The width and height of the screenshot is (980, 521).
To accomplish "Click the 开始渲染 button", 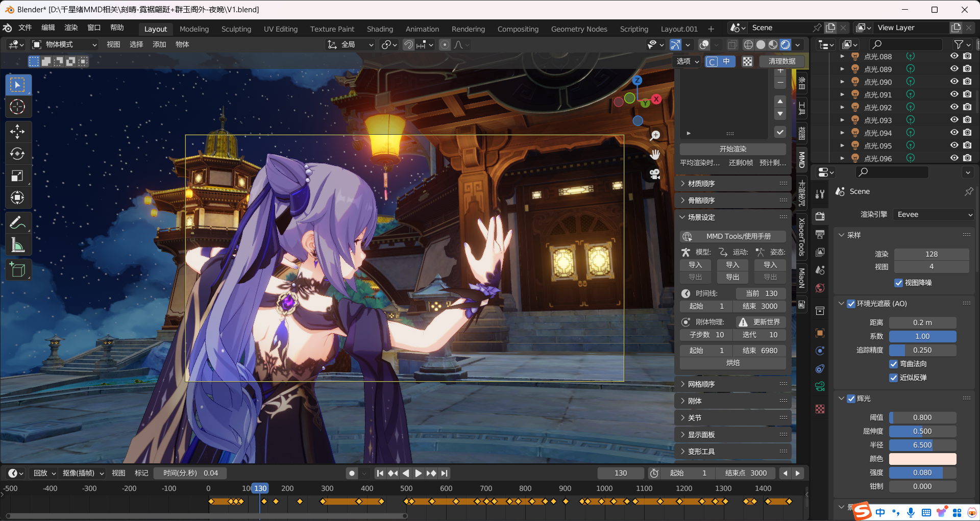I will 732,149.
